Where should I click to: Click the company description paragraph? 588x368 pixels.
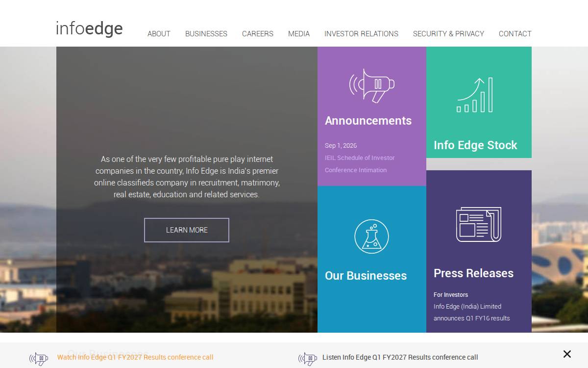[x=187, y=177]
